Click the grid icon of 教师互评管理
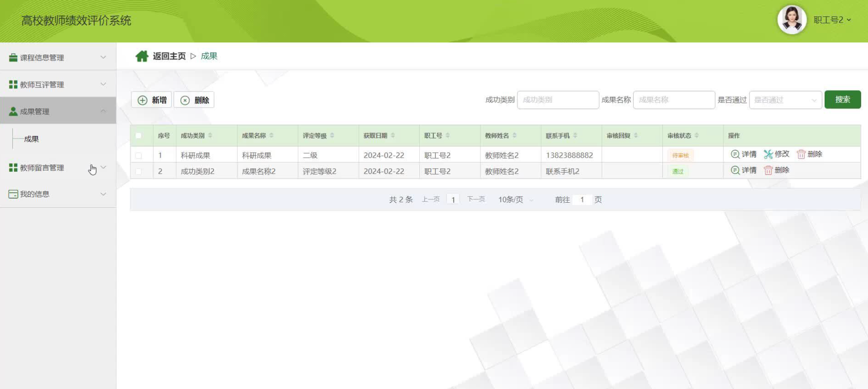868x389 pixels. tap(13, 84)
